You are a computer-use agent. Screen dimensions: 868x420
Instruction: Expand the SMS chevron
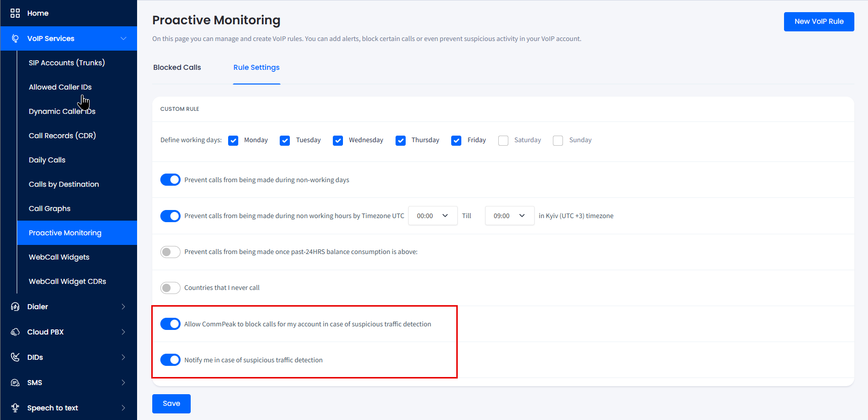coord(123,383)
